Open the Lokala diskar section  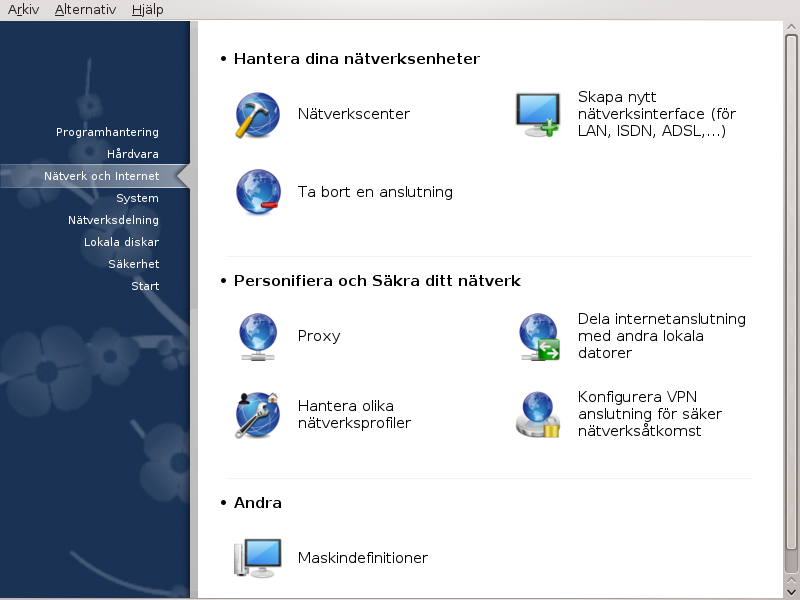point(121,242)
